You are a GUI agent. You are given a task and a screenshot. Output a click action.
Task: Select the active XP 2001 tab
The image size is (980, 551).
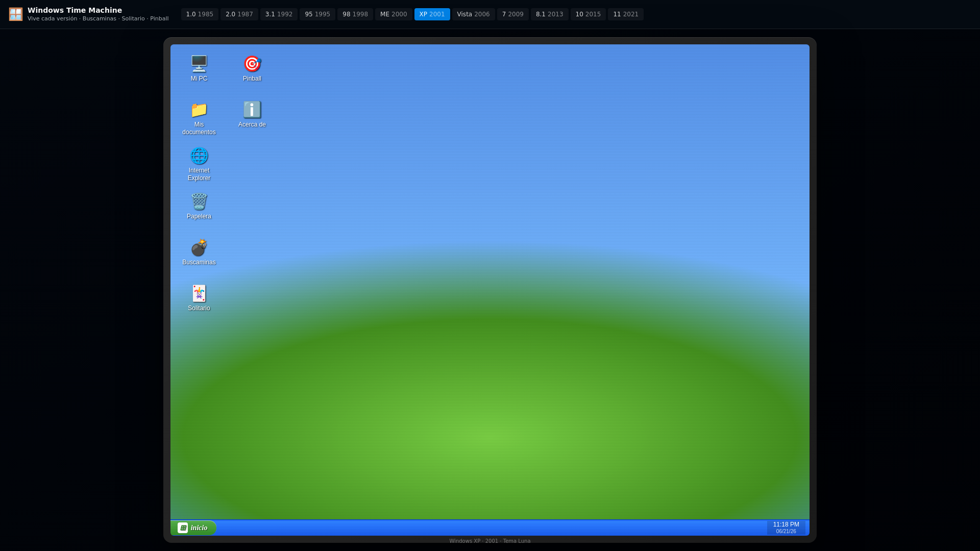point(432,14)
